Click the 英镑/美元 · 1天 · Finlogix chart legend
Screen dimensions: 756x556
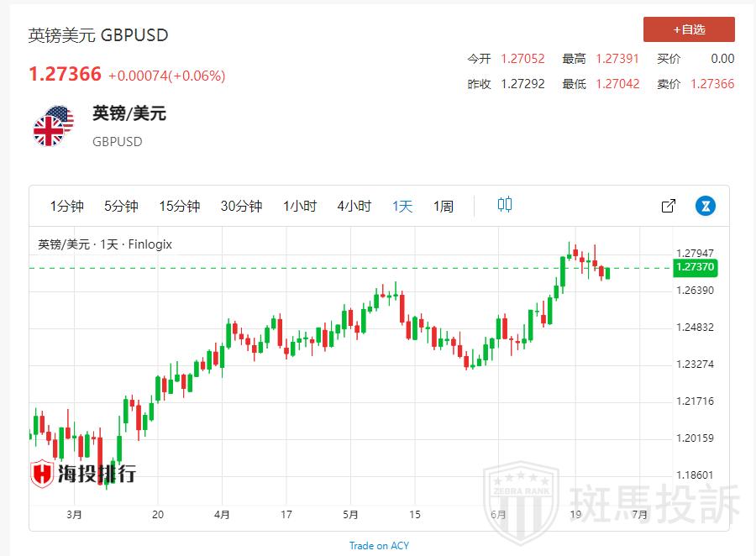pos(105,244)
